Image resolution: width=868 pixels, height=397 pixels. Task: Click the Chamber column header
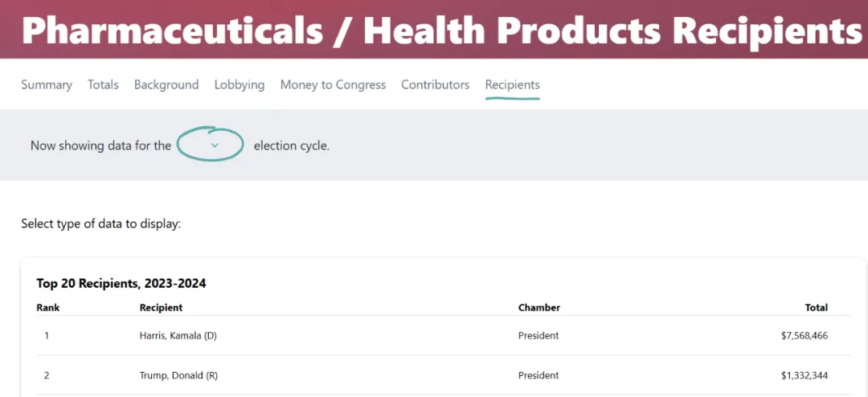pos(539,307)
